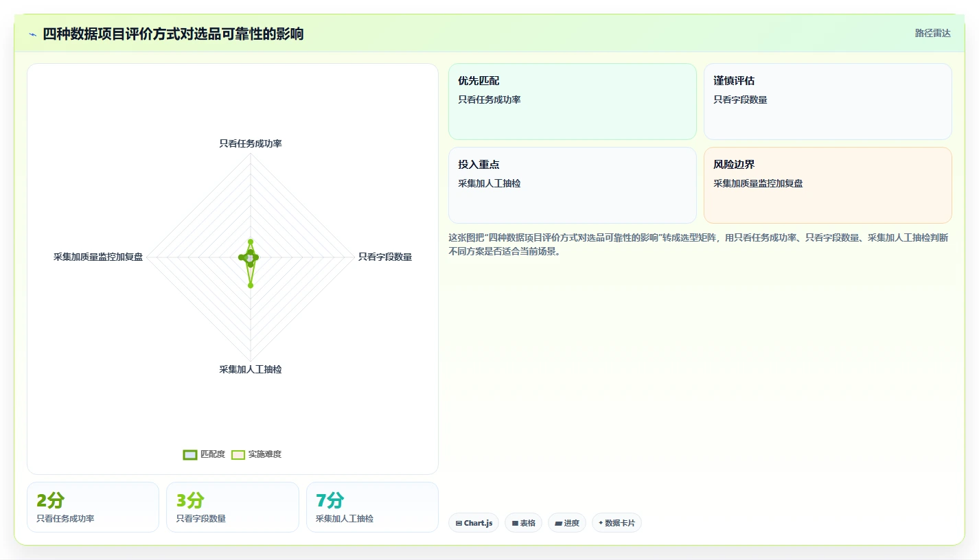
Task: Click the radar axis label 采集加质量监控加复盘
Action: [x=98, y=257]
